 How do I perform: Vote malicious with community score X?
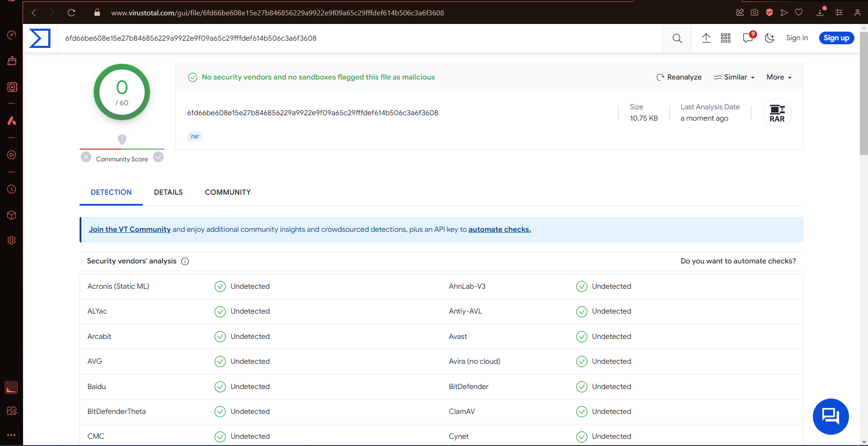click(86, 157)
